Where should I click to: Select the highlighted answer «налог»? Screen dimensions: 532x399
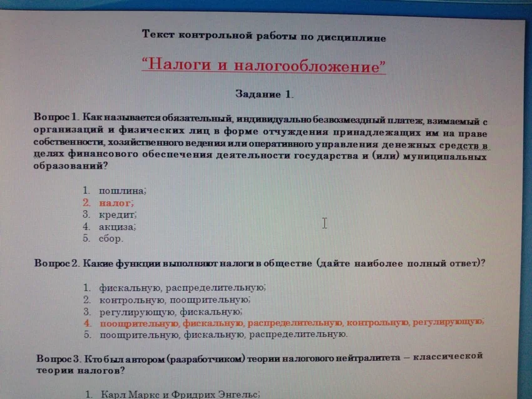pos(116,202)
